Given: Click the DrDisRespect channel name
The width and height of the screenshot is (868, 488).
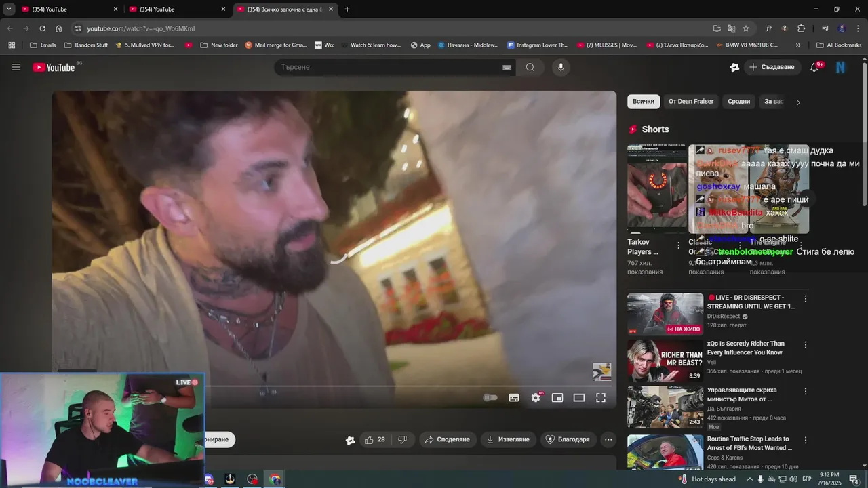Looking at the screenshot, I should click(724, 317).
